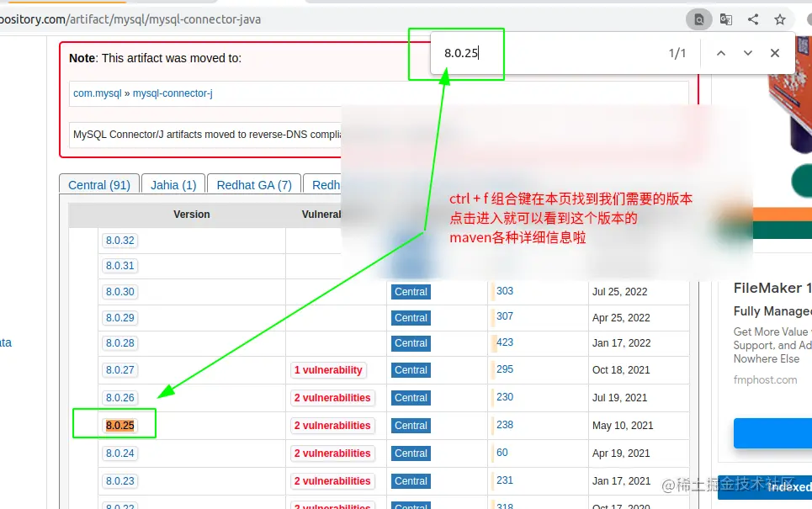
Task: Open the com.mysql group link
Action: point(98,93)
